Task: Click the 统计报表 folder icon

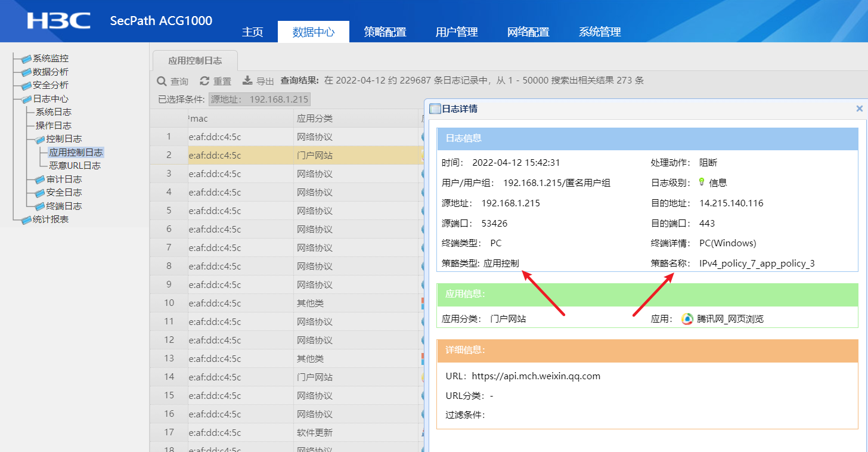Action: pos(26,220)
